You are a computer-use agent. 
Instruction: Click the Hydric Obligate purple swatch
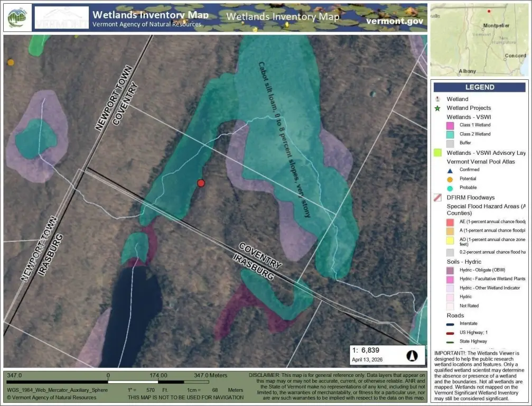point(450,271)
